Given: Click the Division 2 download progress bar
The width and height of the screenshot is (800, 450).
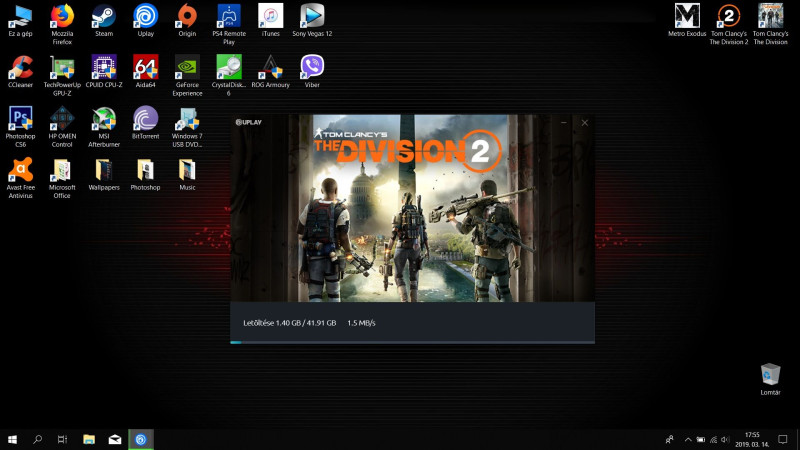Looking at the screenshot, I should pos(412,342).
